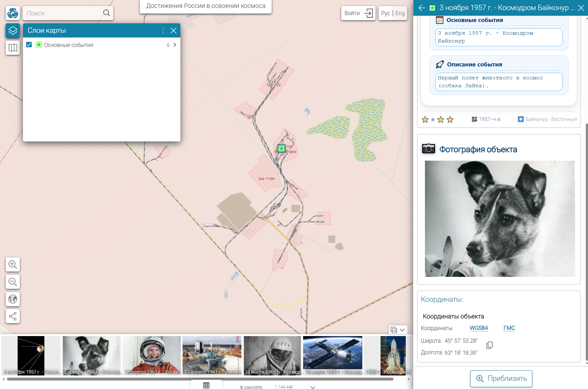The height and width of the screenshot is (389, 588).
Task: Open the layers panel three-dot menu
Action: click(x=163, y=30)
